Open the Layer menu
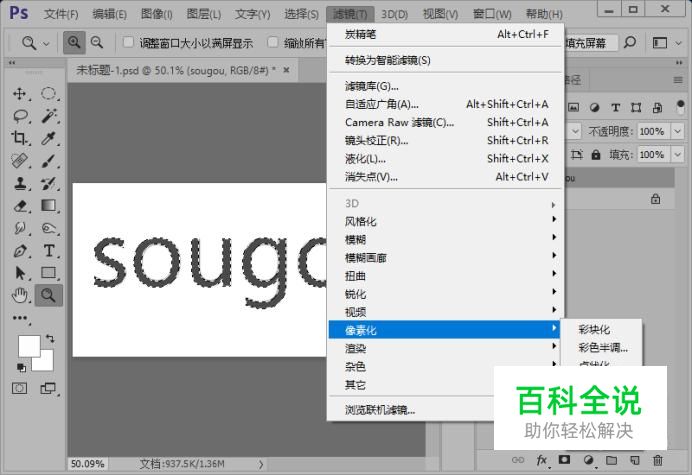The image size is (692, 475). coord(203,14)
